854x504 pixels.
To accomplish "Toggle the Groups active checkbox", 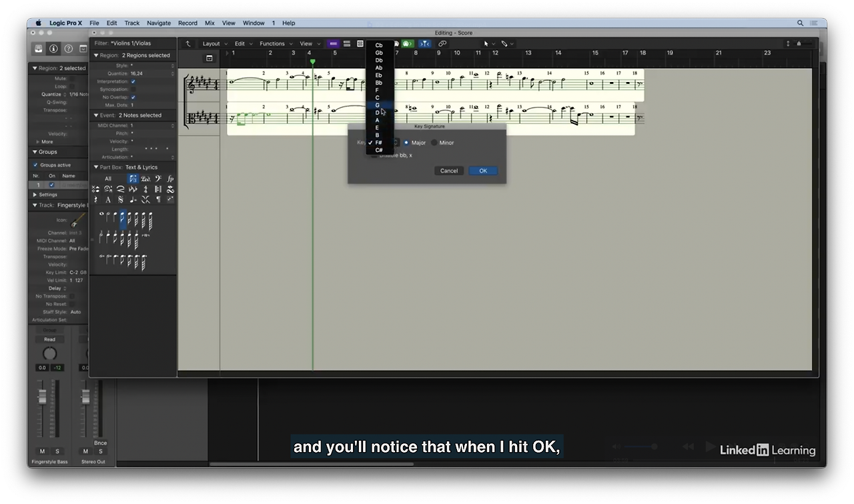I will tap(35, 165).
